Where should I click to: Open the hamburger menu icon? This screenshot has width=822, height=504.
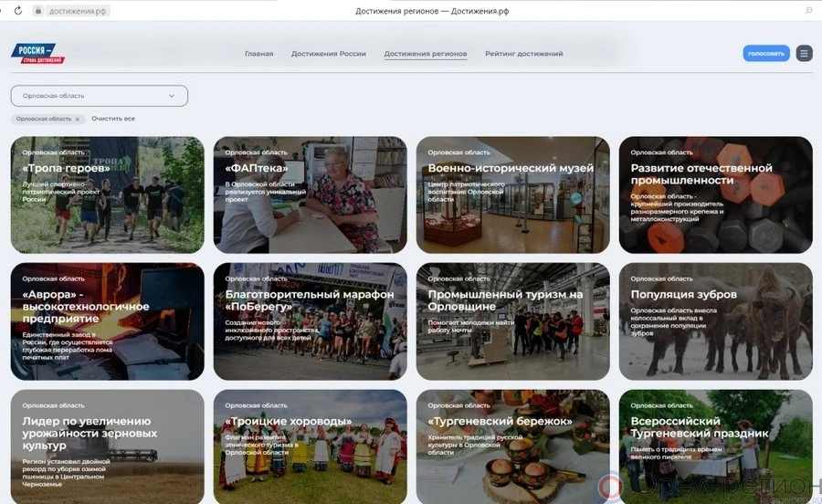(x=804, y=53)
